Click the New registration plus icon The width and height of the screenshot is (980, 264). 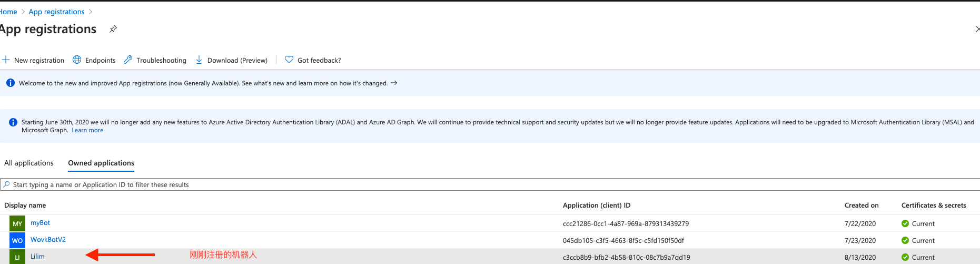[x=6, y=60]
